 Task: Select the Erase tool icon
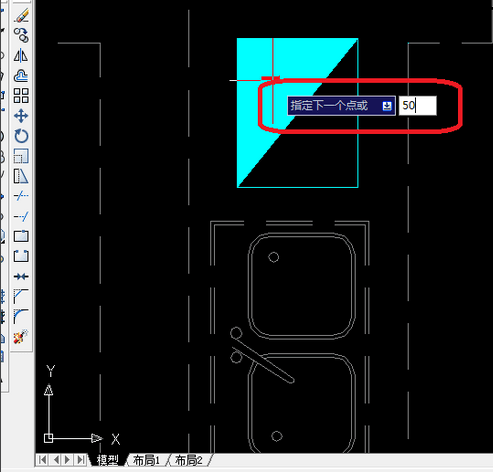click(21, 15)
